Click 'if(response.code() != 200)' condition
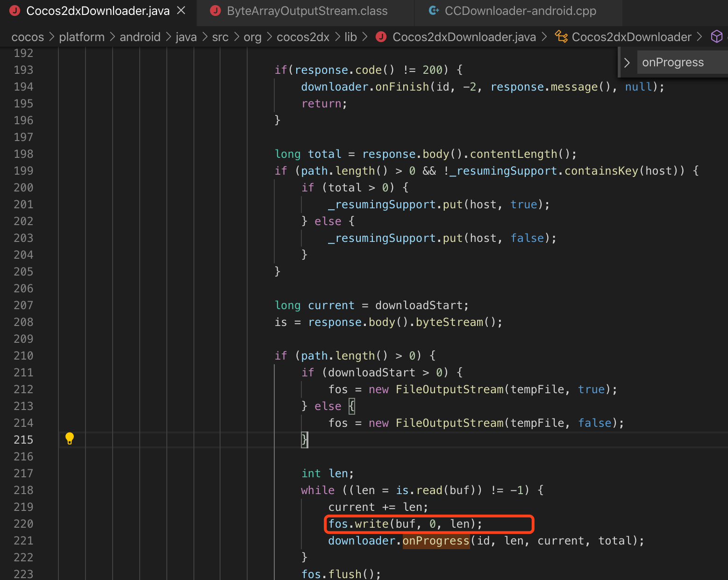 pyautogui.click(x=368, y=70)
